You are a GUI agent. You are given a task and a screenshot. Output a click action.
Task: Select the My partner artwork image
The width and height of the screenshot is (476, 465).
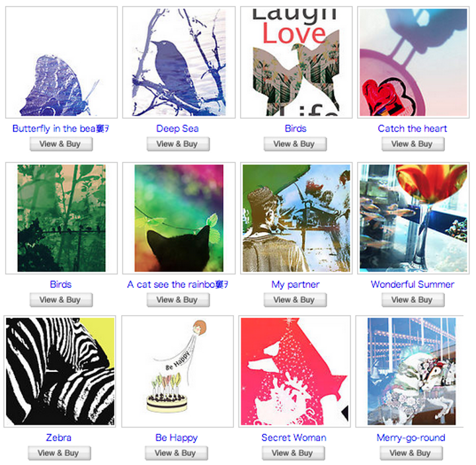point(296,218)
